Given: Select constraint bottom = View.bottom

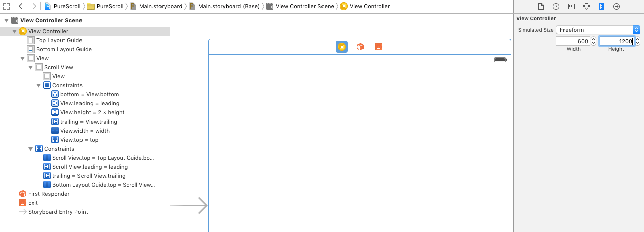Looking at the screenshot, I should 85,94.
